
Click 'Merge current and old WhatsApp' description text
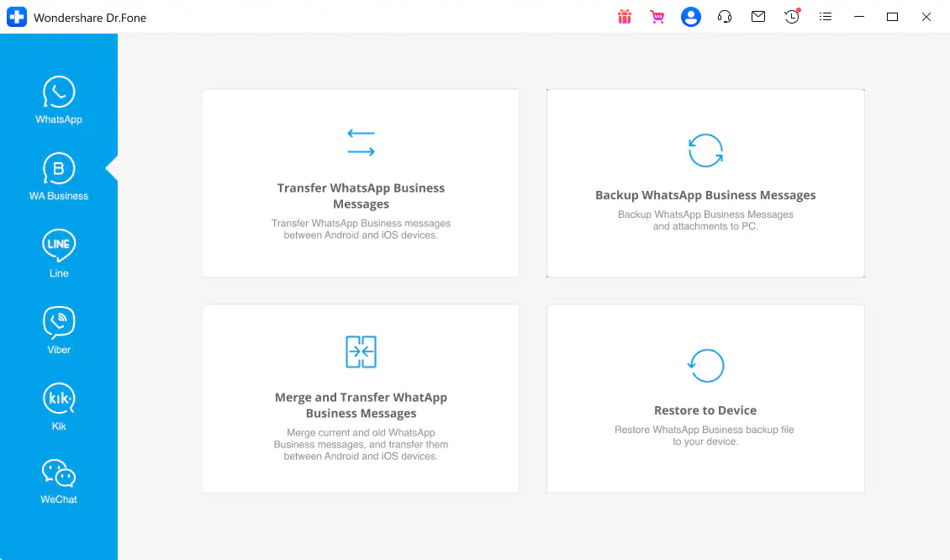click(362, 444)
